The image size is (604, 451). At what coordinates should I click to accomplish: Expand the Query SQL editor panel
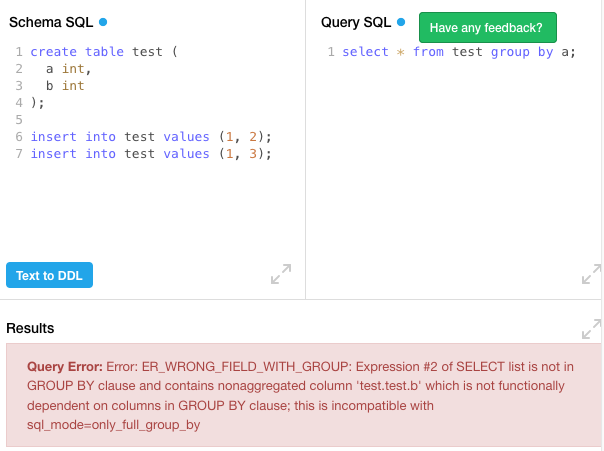[x=591, y=274]
